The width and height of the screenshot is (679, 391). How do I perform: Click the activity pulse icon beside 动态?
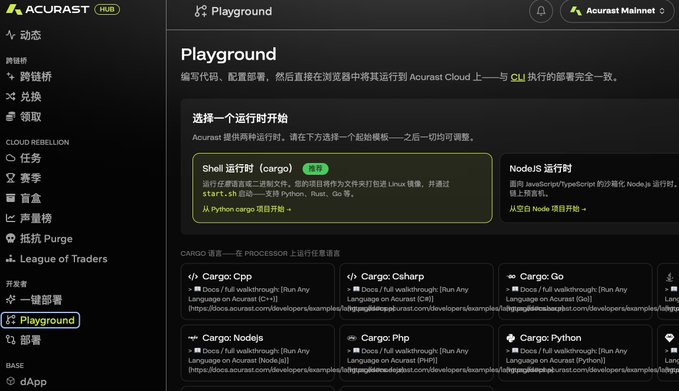click(x=11, y=35)
